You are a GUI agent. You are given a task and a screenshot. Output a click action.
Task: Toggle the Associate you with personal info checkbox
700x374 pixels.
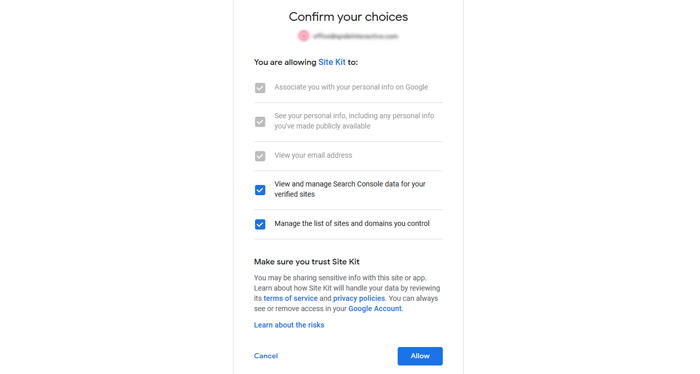click(x=260, y=88)
